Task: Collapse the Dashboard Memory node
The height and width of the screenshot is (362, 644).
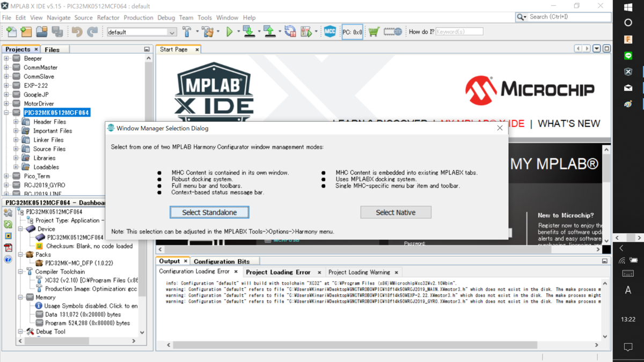Action: pyautogui.click(x=20, y=297)
